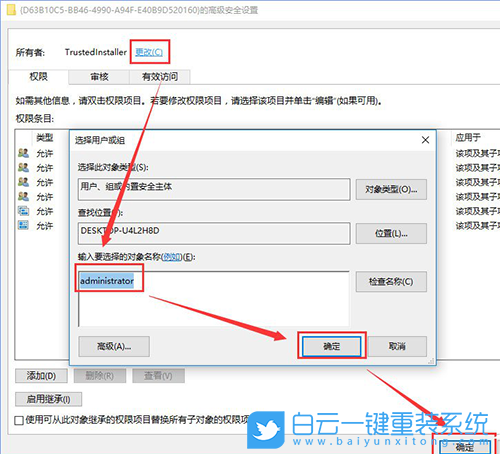Confirm with 确定 in the dialog
The height and width of the screenshot is (454, 500).
331,347
